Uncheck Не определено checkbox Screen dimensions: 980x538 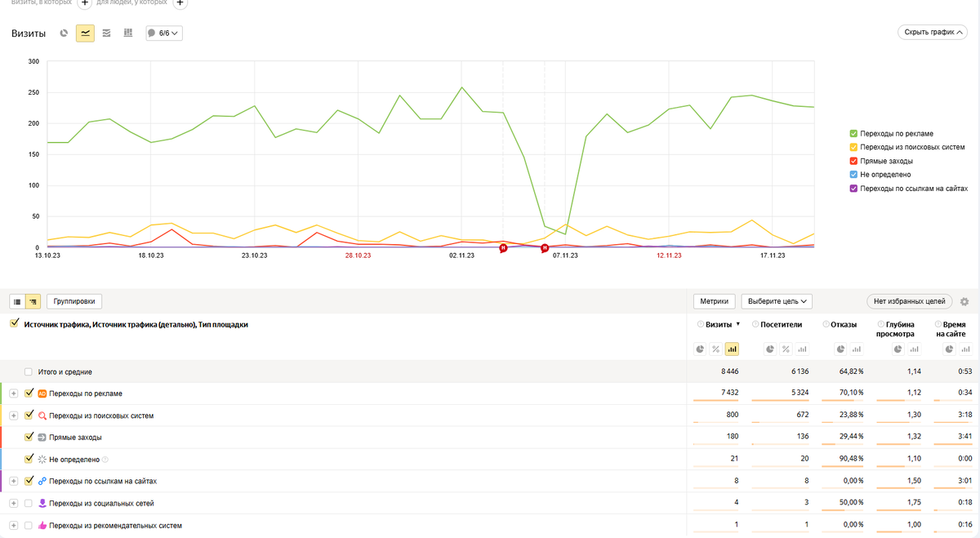(29, 459)
